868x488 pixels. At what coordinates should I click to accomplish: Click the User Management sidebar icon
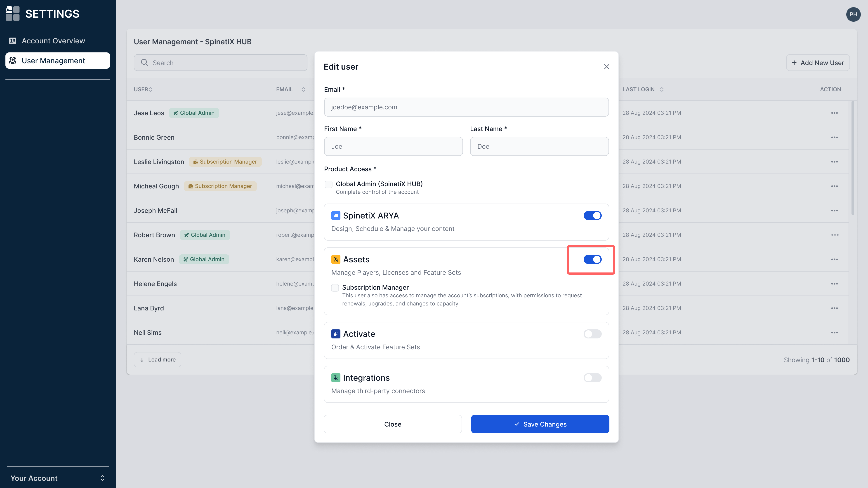pos(13,61)
